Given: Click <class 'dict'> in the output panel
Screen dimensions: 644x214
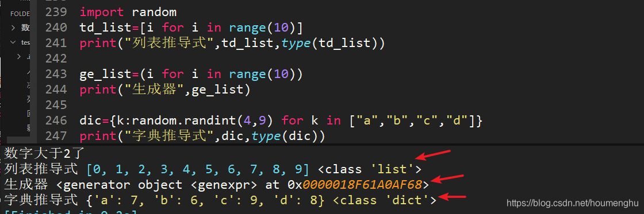Looking at the screenshot, I should 385,200.
